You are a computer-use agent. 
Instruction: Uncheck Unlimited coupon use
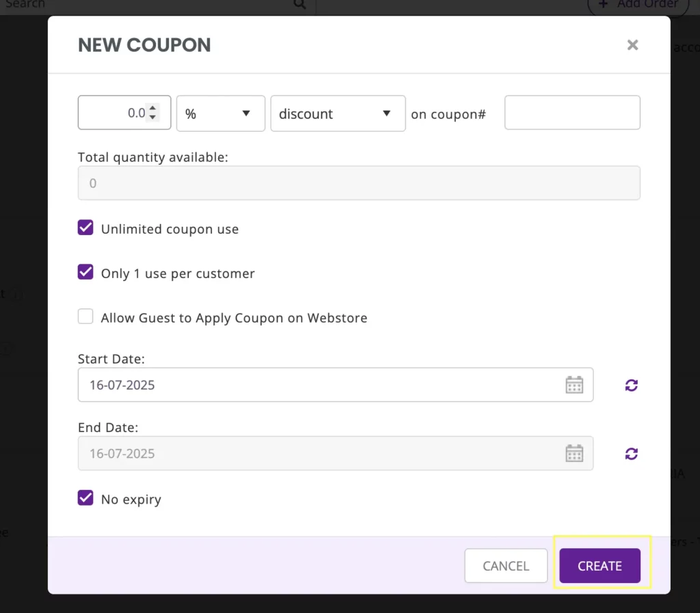(x=85, y=227)
